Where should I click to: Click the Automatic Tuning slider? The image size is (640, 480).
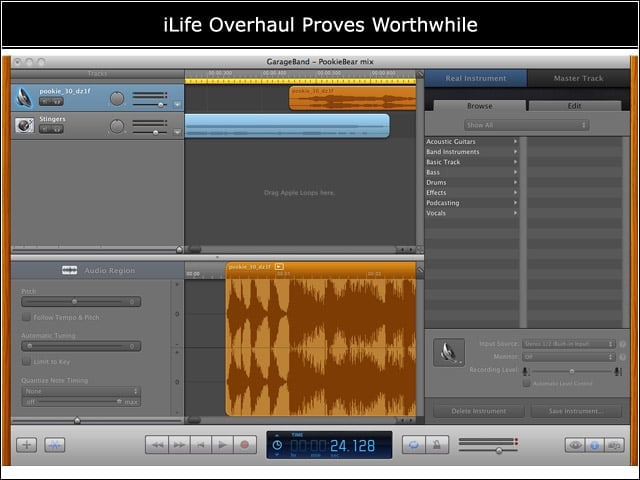pyautogui.click(x=81, y=346)
